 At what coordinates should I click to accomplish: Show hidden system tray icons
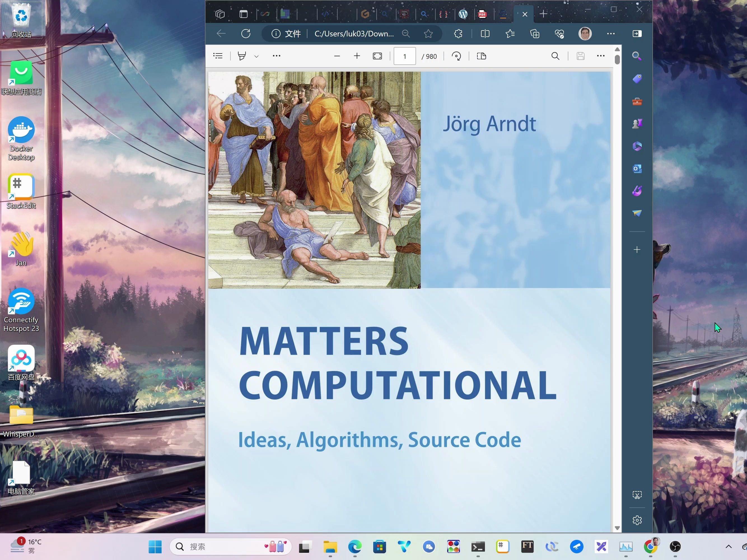729,547
